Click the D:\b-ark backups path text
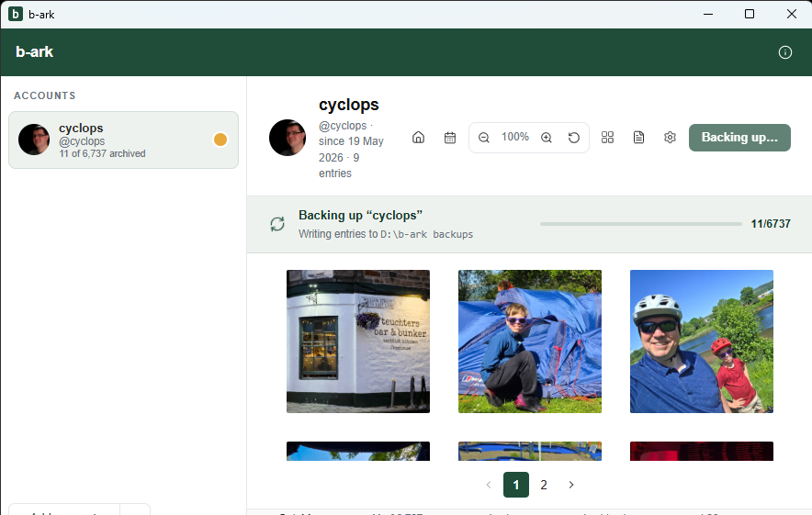The height and width of the screenshot is (515, 812). click(426, 234)
